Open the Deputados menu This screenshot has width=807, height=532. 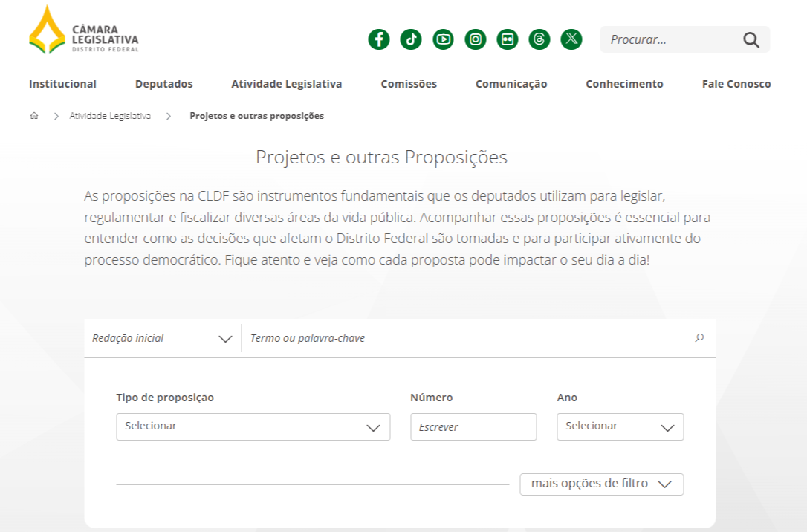(x=163, y=84)
